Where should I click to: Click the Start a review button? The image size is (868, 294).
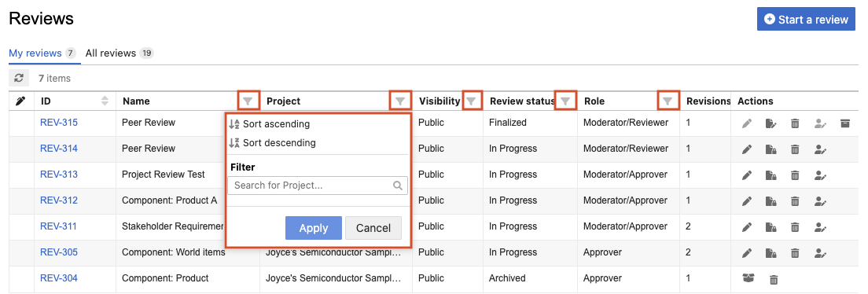806,20
